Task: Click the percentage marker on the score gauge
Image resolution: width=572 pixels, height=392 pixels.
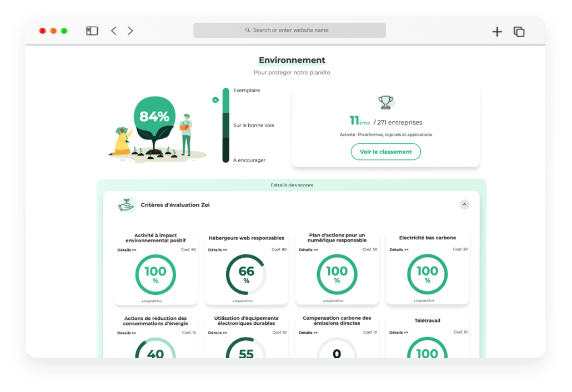Action: tap(215, 100)
